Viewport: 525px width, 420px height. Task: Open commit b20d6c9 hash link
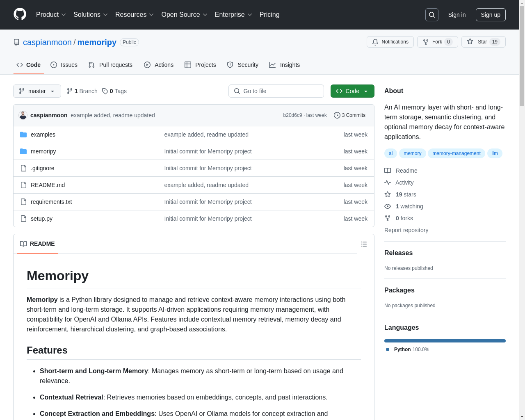[x=292, y=115]
